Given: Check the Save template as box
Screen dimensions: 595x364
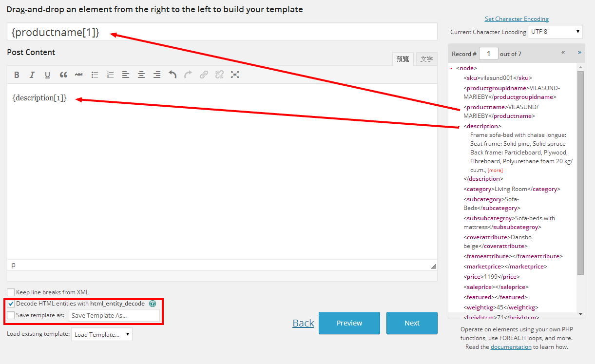Looking at the screenshot, I should coord(11,315).
